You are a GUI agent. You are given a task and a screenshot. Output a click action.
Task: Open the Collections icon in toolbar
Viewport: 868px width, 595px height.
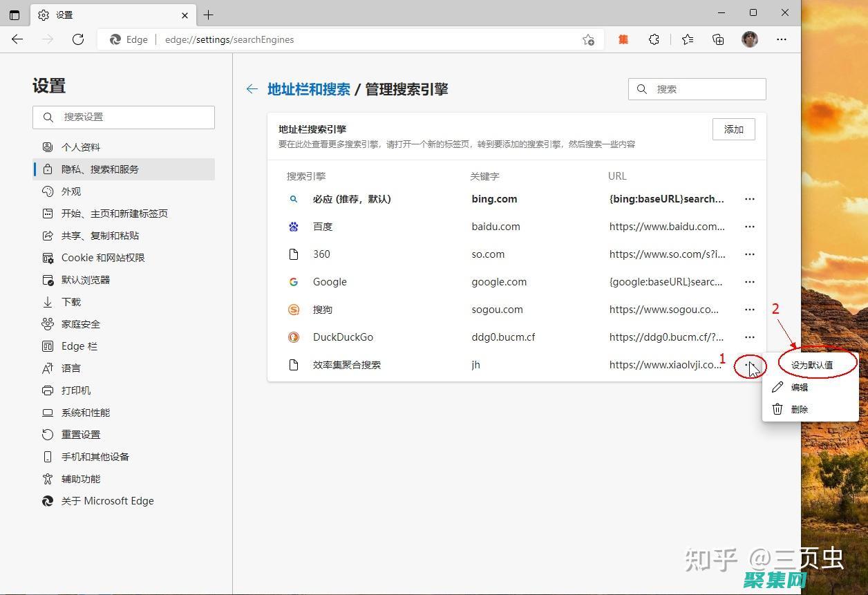tap(718, 39)
